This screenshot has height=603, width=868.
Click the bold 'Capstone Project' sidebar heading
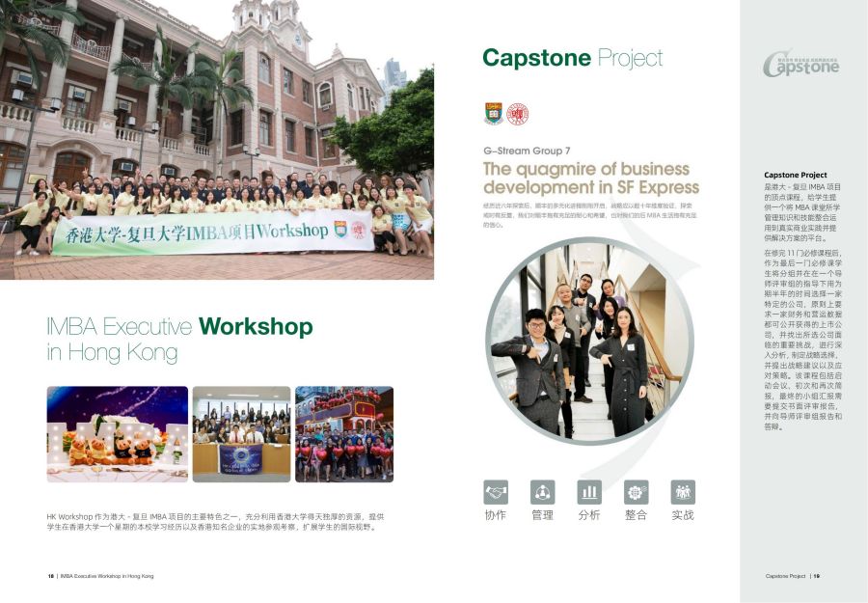(796, 175)
